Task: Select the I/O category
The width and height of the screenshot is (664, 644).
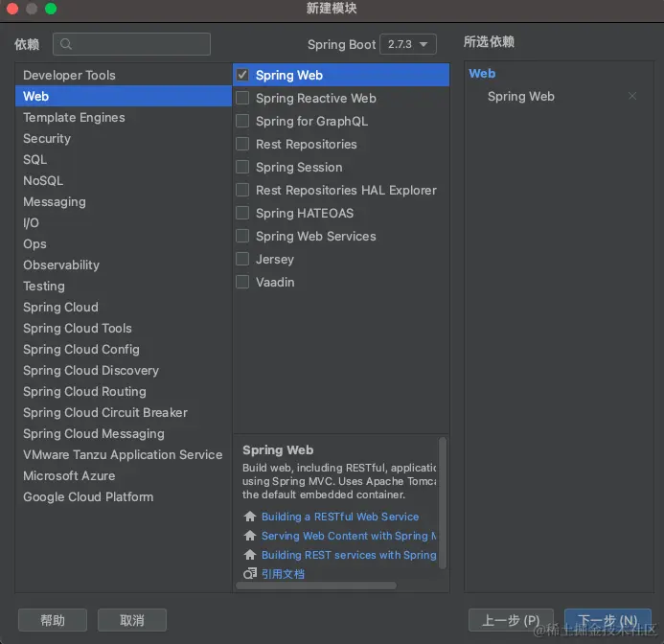Action: point(124,223)
